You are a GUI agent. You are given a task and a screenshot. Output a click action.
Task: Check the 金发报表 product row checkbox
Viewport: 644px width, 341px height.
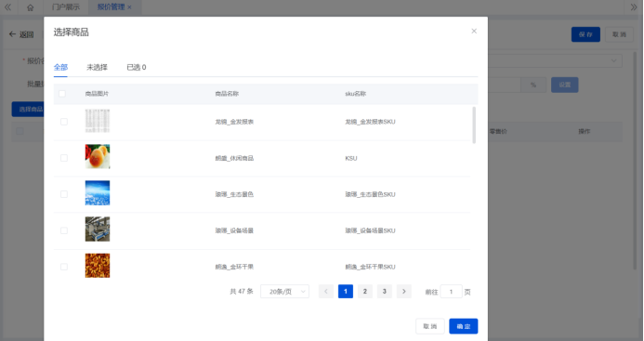[64, 122]
